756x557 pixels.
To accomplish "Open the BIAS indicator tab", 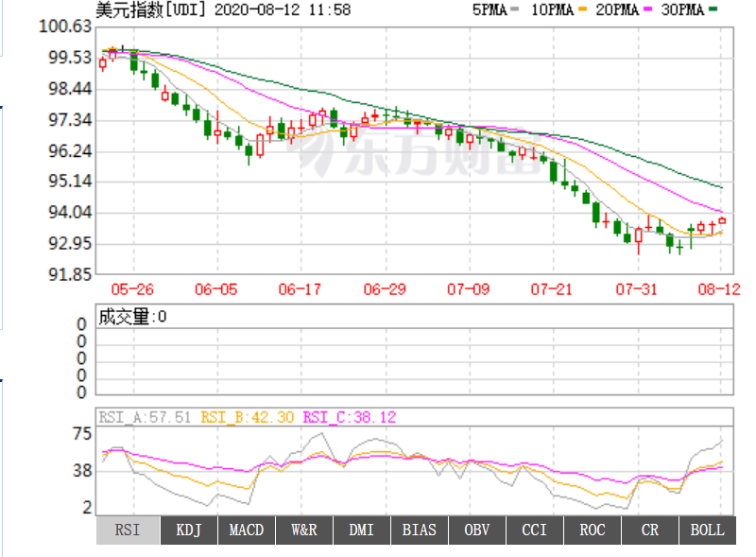I will click(419, 530).
